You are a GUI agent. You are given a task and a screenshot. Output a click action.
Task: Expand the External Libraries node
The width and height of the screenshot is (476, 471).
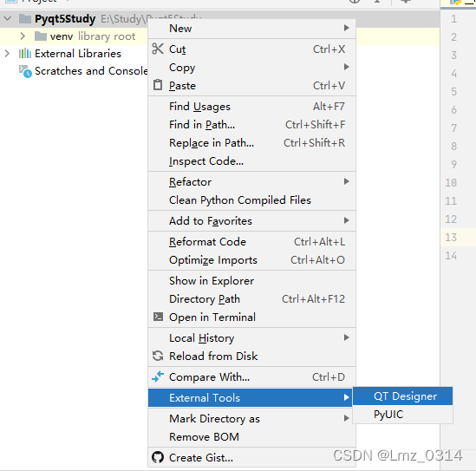[7, 54]
